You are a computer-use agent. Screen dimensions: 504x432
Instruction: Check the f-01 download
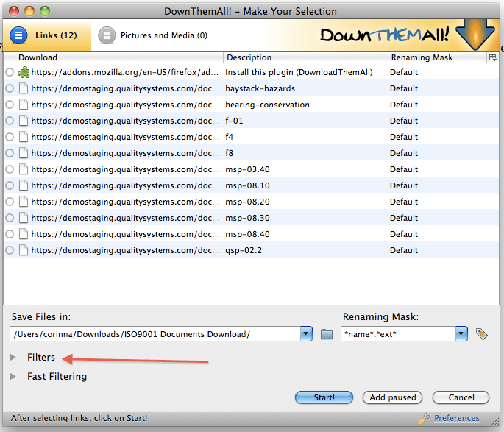(10, 121)
